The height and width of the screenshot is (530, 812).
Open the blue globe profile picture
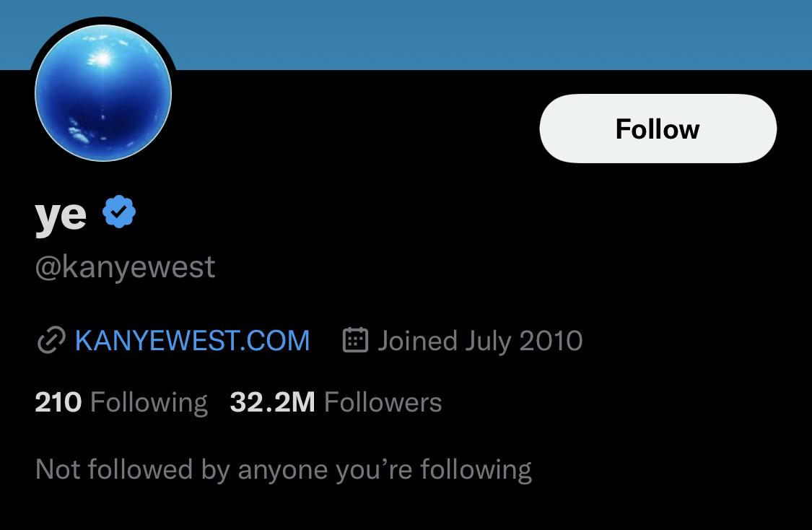point(103,92)
